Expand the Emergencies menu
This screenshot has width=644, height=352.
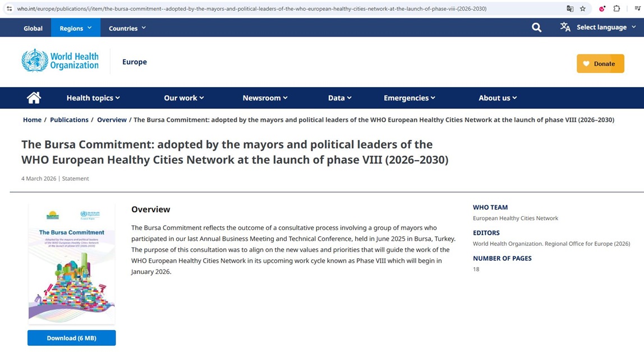[x=409, y=98]
